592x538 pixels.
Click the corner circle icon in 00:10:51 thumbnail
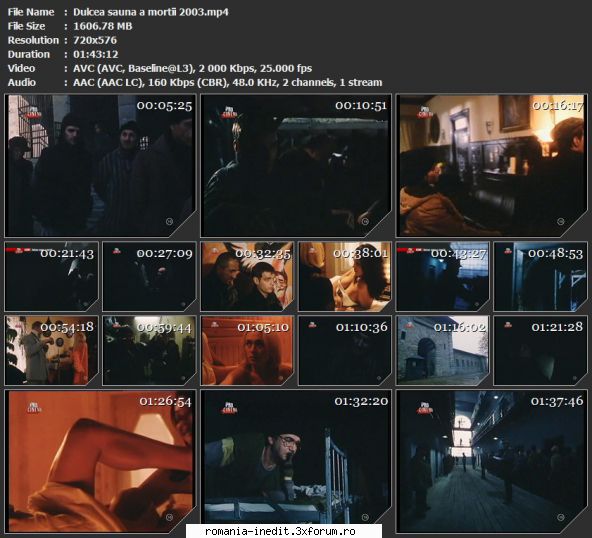(x=365, y=222)
